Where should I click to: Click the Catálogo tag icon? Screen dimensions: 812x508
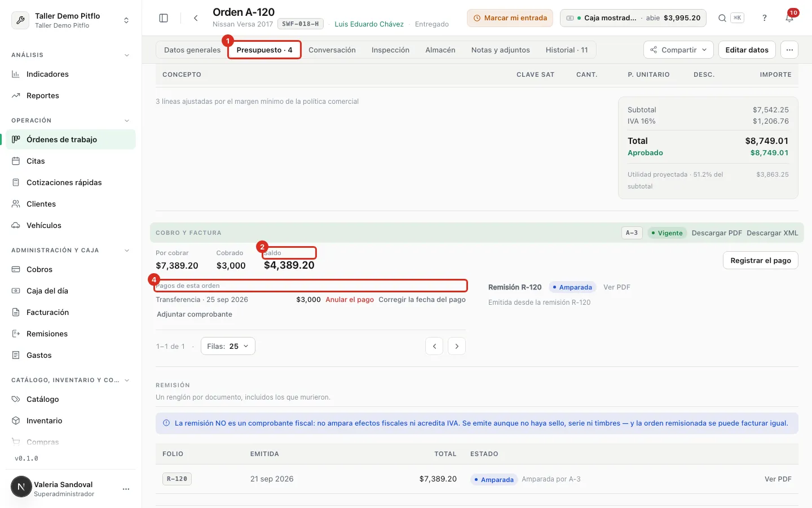16,400
